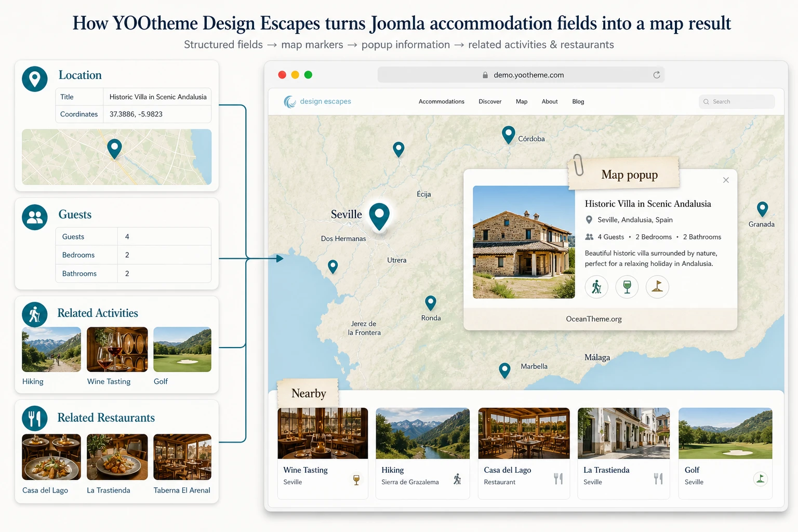Open the Accommodations menu item

coord(442,102)
